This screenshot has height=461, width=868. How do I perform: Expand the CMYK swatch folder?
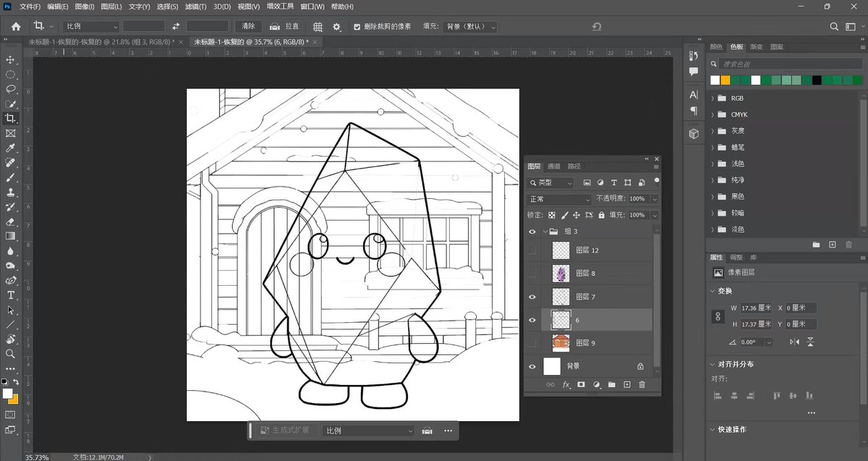point(712,114)
